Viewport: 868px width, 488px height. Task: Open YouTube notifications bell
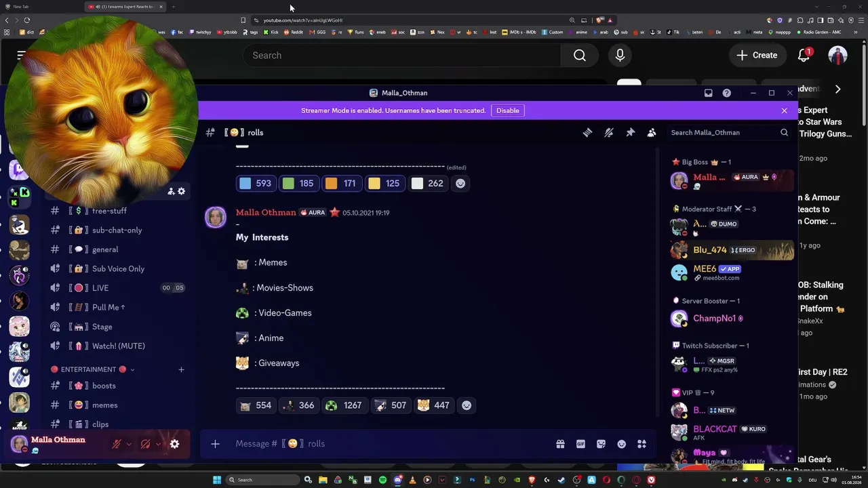(804, 56)
